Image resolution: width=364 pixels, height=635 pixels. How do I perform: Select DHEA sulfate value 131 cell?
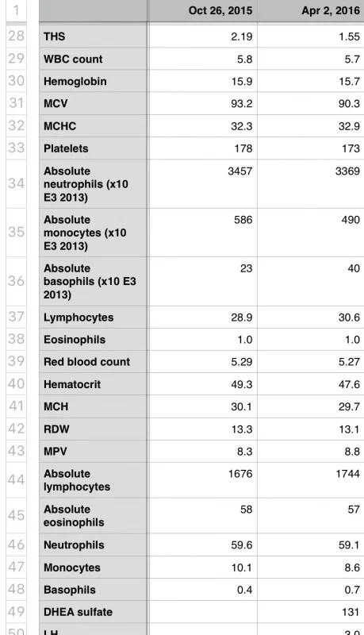(311, 611)
